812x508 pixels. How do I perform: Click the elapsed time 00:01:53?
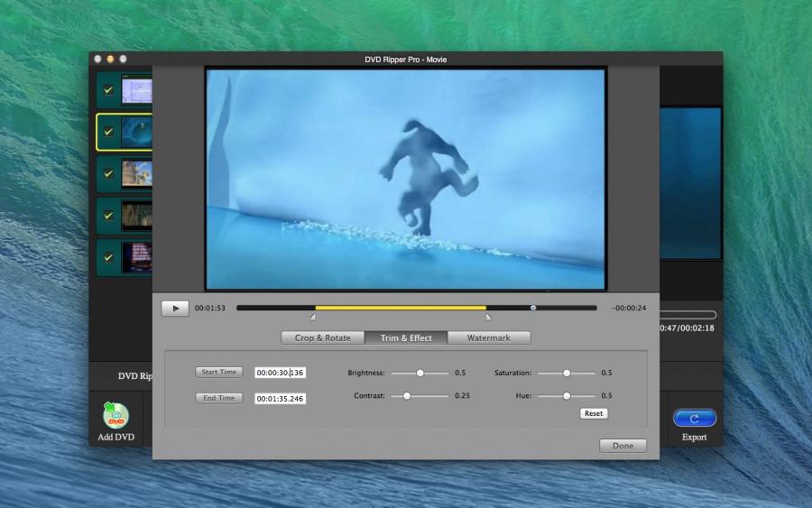(209, 308)
